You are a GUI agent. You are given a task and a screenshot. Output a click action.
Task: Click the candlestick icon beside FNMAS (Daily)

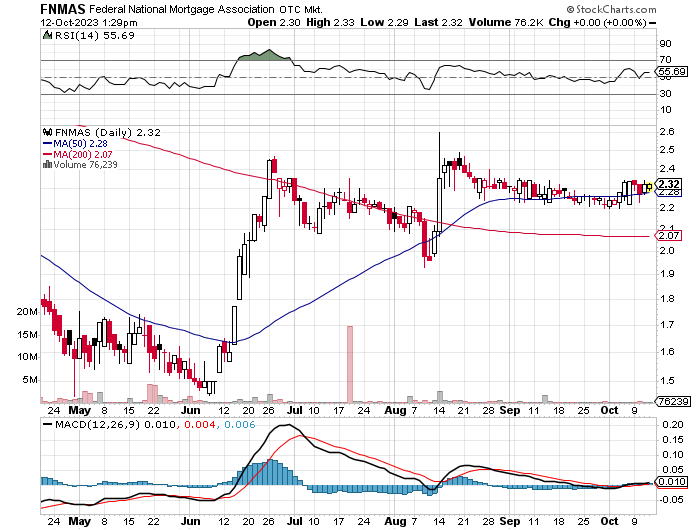(x=47, y=132)
